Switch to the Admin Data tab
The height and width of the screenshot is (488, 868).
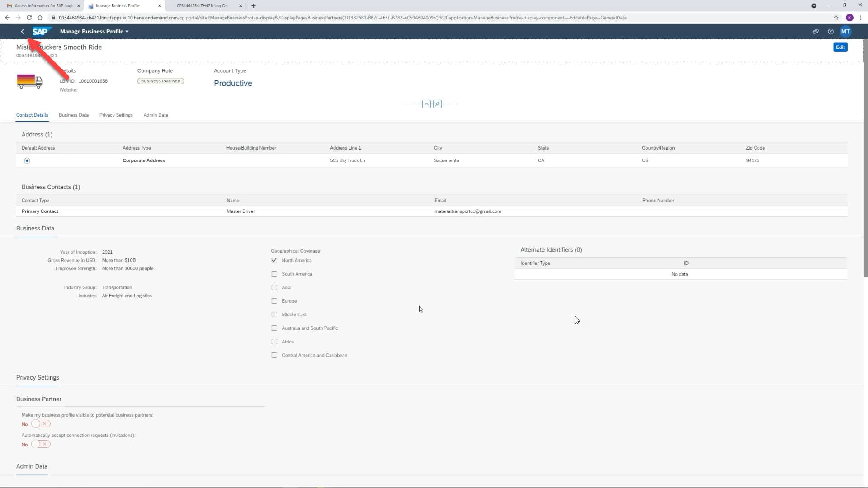[156, 115]
